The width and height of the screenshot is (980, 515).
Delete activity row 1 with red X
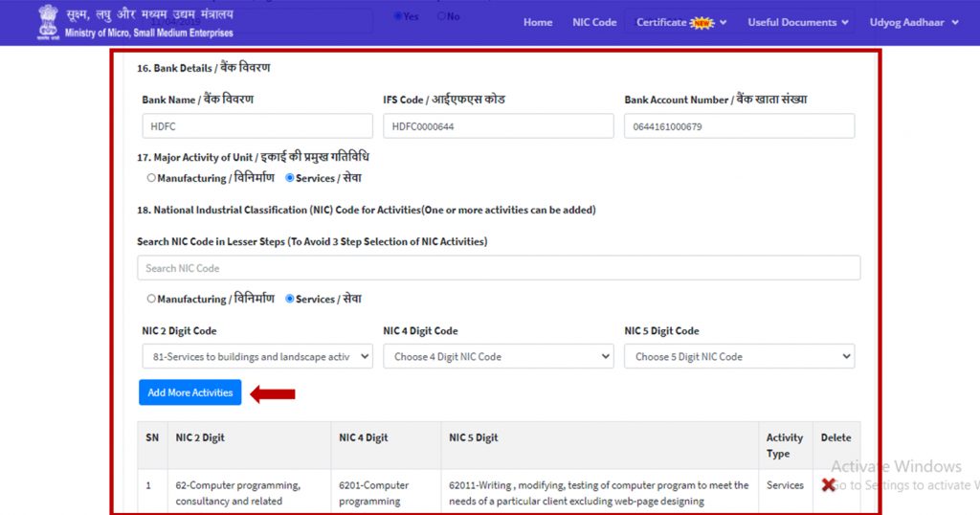pos(829,485)
